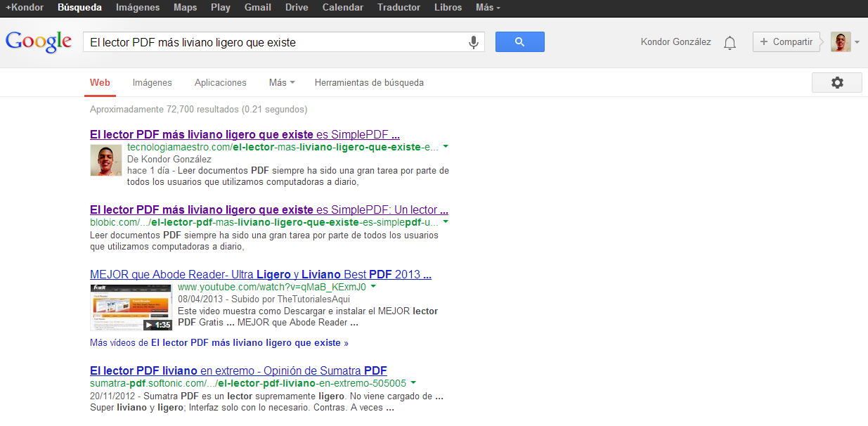Expand green arrow beside blobic.com URL
The height and width of the screenshot is (426, 868).
click(446, 221)
